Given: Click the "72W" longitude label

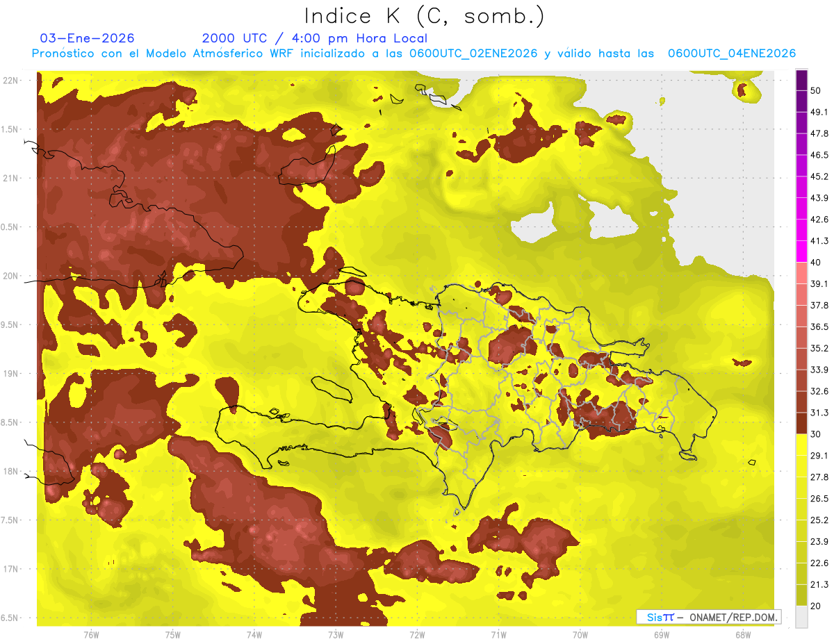Looking at the screenshot, I should pos(417,635).
